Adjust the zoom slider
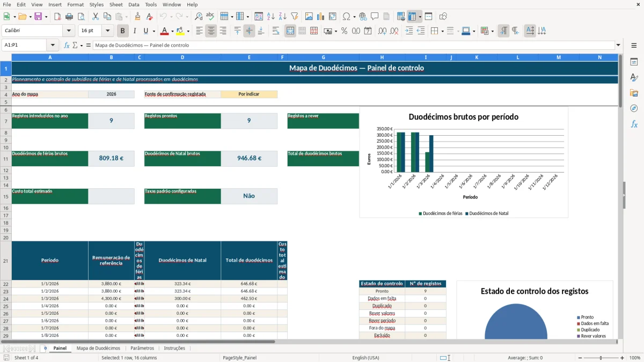The width and height of the screenshot is (644, 362). pyautogui.click(x=601, y=358)
